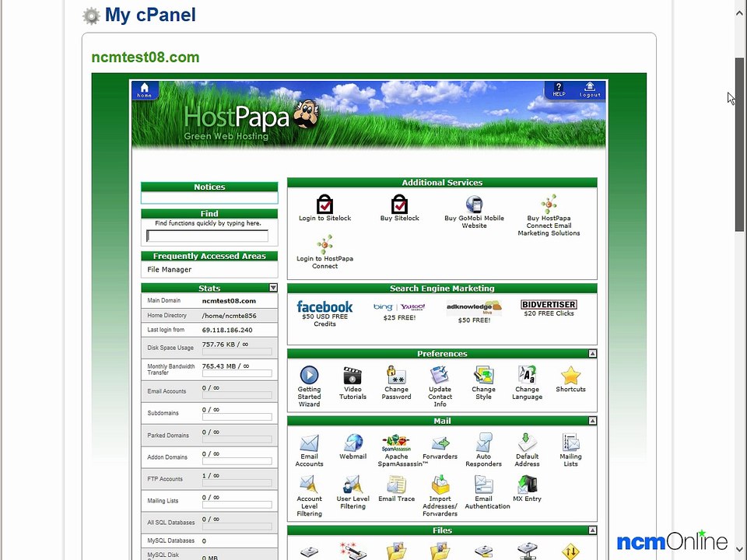
Task: Click the facebook $50 credits offer
Action: point(325,313)
